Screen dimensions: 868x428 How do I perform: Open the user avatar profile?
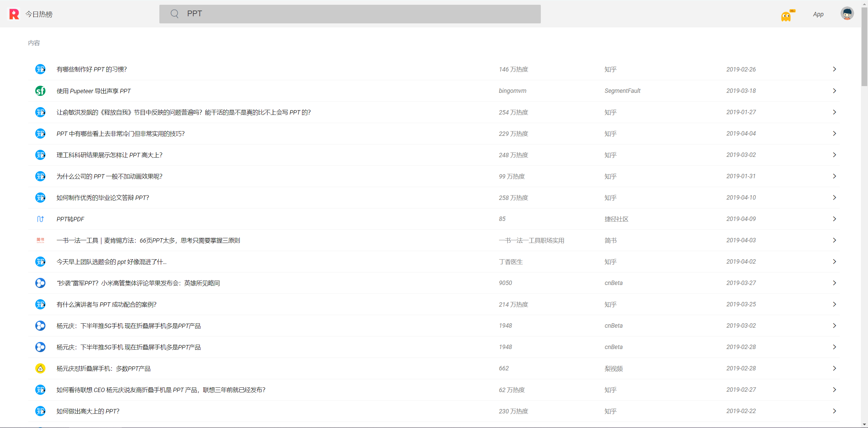click(847, 14)
